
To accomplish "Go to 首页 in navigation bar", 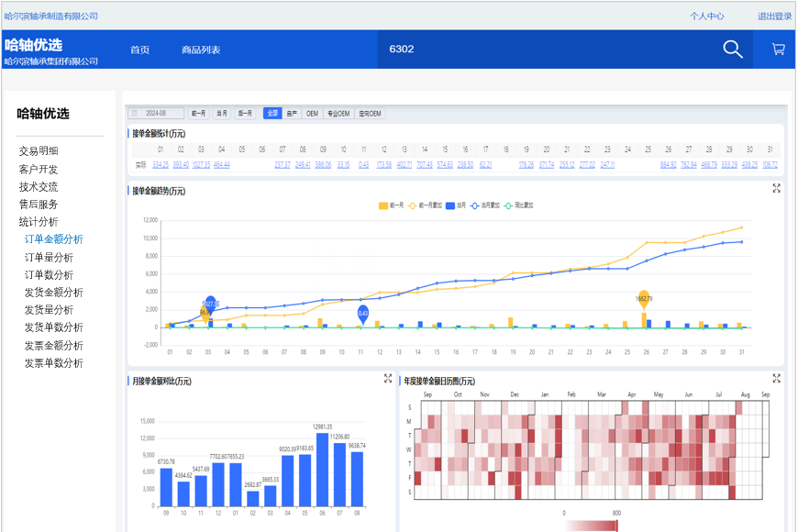I will click(x=139, y=50).
